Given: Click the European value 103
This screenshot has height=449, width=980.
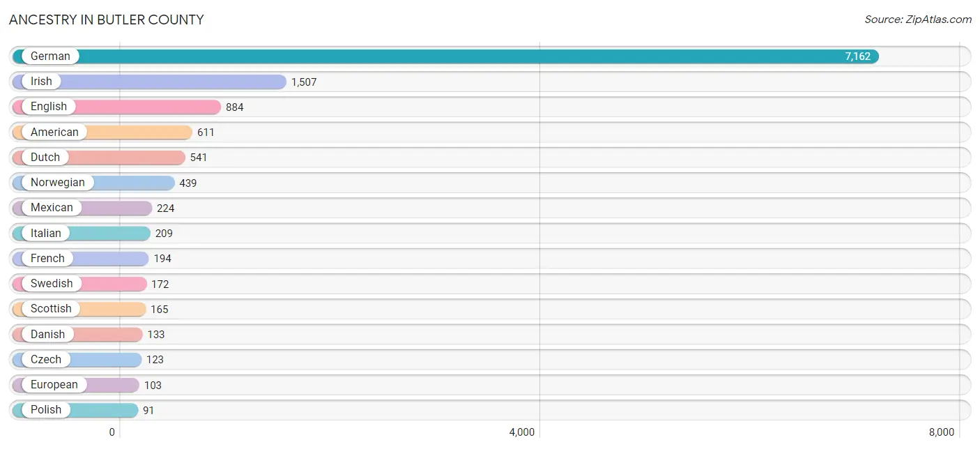Looking at the screenshot, I should [x=153, y=386].
